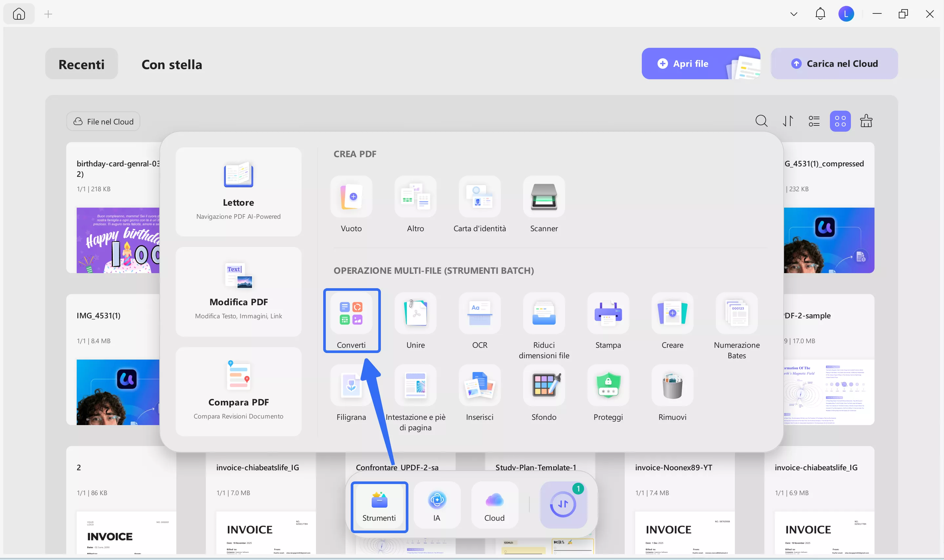The image size is (944, 560).
Task: Open the sort order options
Action: (x=788, y=121)
